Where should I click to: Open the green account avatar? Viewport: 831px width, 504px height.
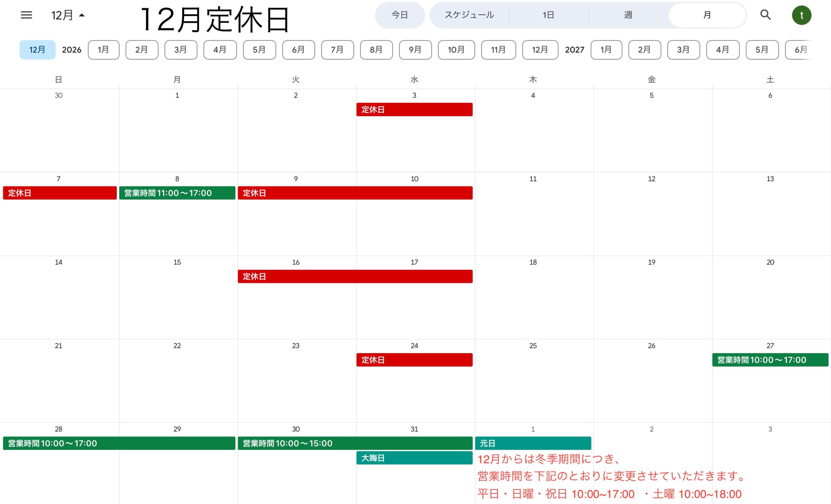coord(801,15)
